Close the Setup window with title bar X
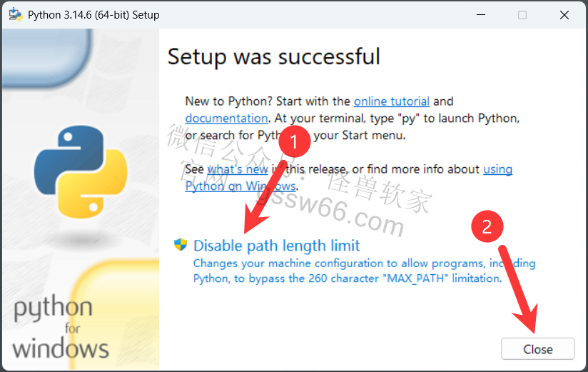This screenshot has width=588, height=372. [564, 15]
